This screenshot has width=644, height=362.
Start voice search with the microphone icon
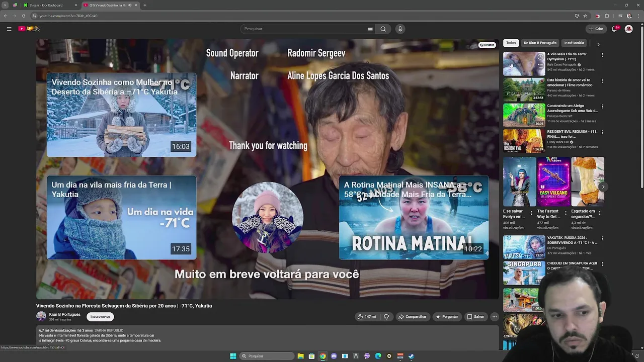coord(400,29)
